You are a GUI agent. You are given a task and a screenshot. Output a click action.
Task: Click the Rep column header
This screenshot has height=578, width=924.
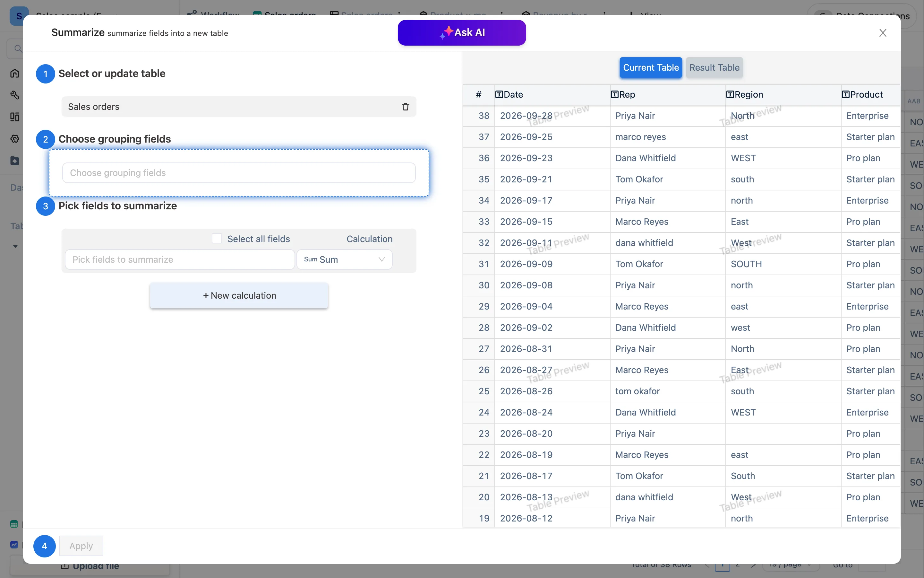click(x=668, y=94)
